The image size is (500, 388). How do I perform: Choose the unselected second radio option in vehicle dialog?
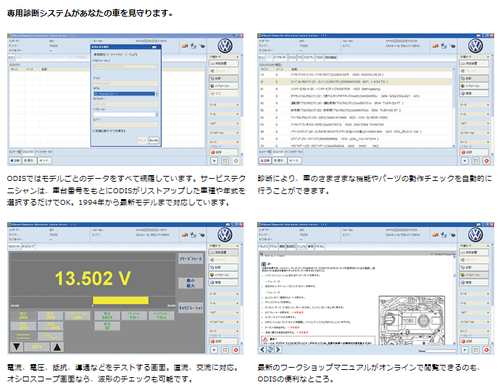point(125,54)
